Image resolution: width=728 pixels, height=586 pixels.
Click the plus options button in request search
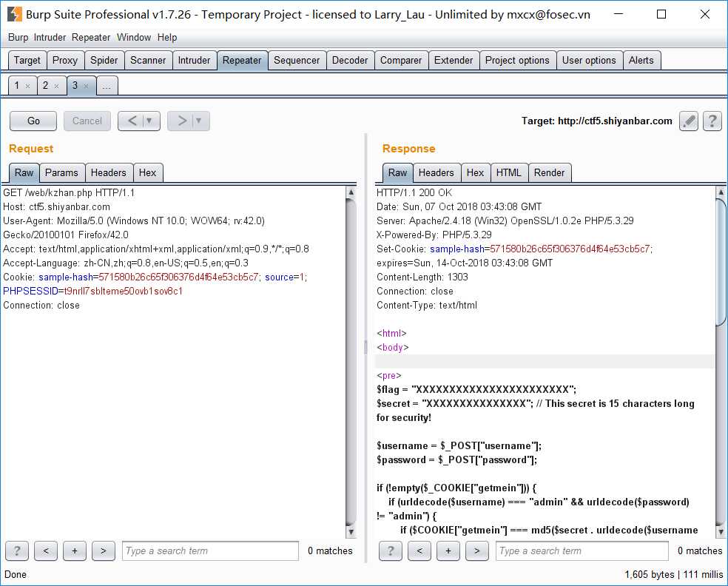point(75,550)
